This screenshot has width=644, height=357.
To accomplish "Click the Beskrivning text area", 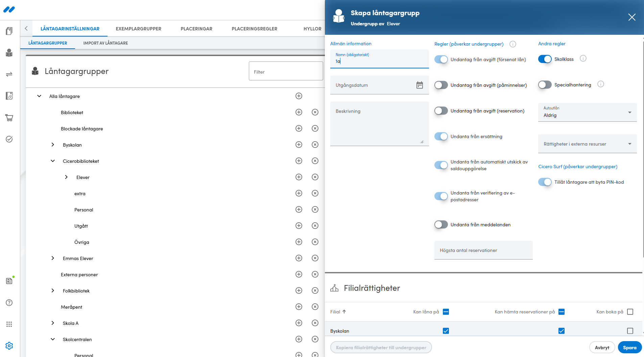I will pyautogui.click(x=380, y=124).
